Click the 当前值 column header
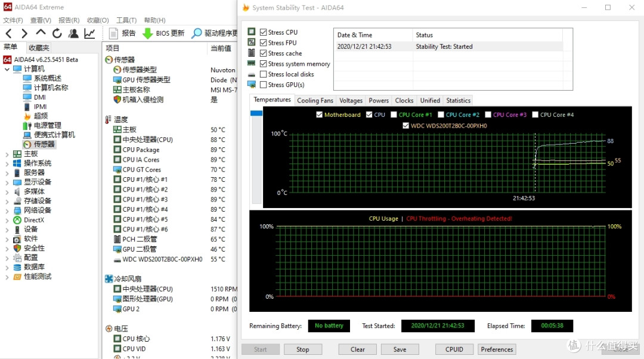644x359 pixels. 221,48
